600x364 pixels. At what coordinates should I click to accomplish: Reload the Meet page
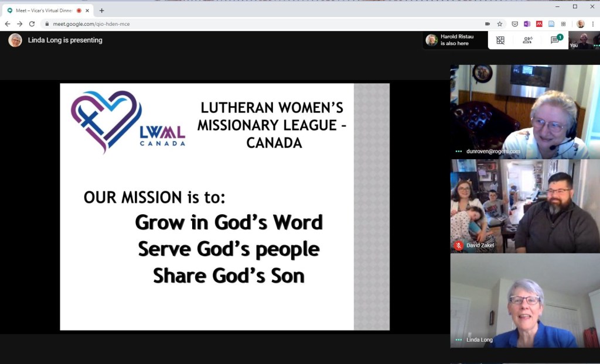point(32,24)
